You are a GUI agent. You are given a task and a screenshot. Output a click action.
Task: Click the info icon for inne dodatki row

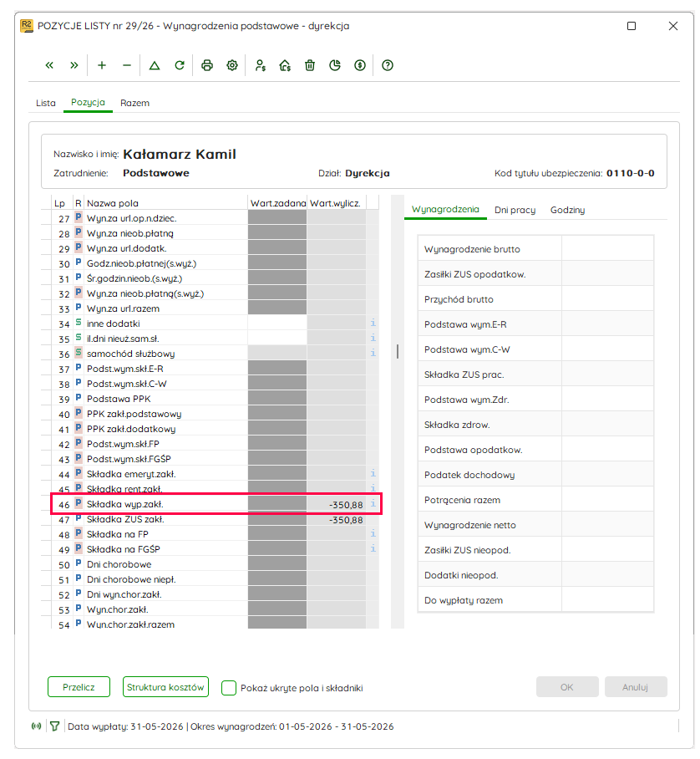tap(373, 323)
